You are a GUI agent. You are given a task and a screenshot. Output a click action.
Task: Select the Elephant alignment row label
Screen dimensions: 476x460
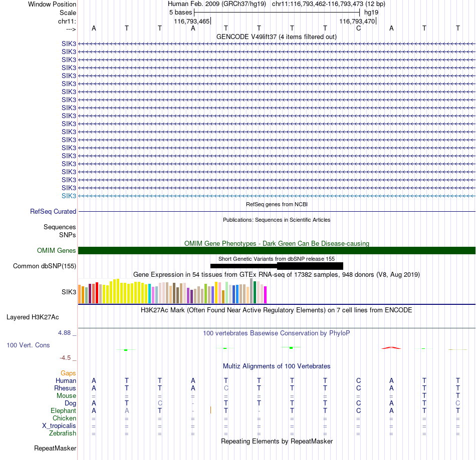[x=63, y=411]
